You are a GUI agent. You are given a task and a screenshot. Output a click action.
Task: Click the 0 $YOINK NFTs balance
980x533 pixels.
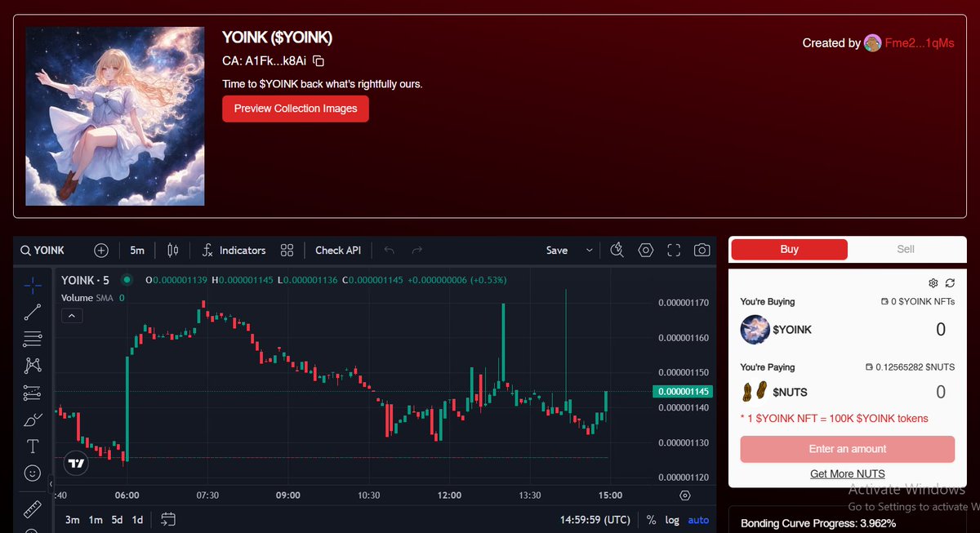[918, 302]
